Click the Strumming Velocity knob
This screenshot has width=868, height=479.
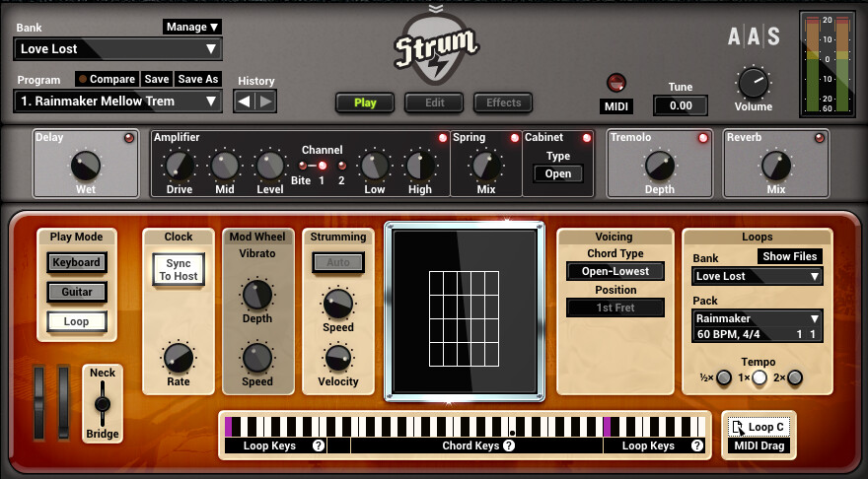point(337,358)
